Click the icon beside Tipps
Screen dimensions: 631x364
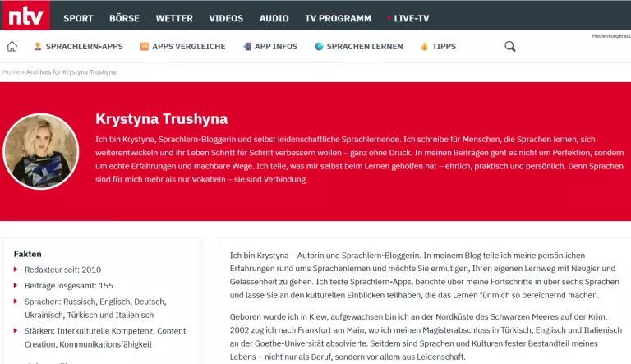(x=424, y=46)
